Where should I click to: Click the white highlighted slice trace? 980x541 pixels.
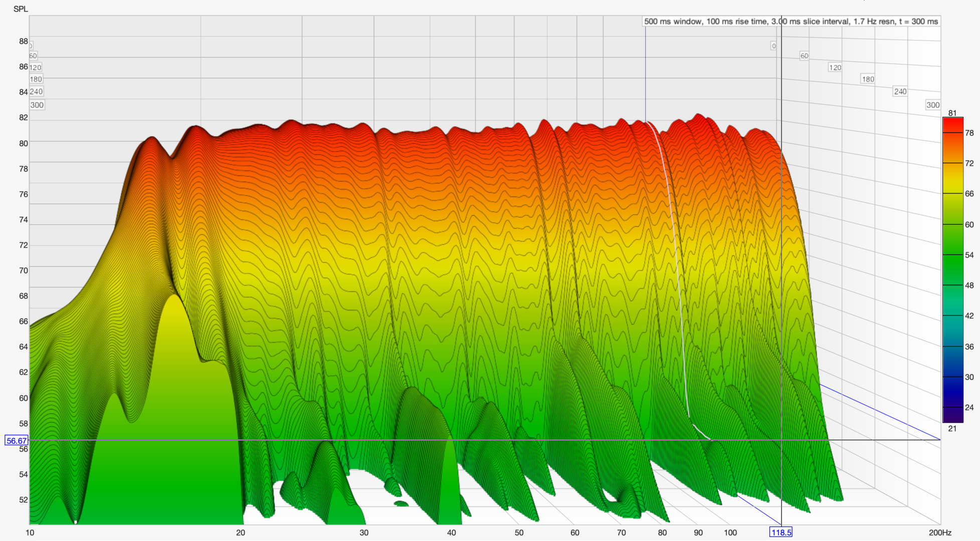click(x=674, y=240)
